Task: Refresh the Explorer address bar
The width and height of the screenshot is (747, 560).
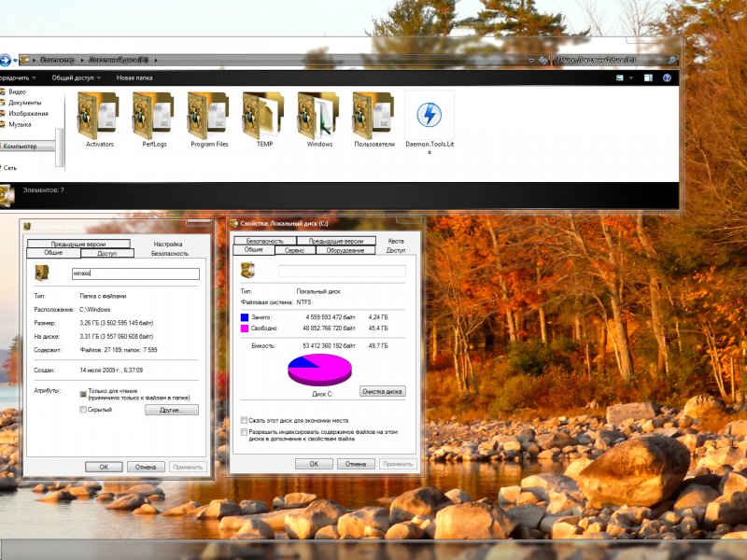Action: tap(543, 60)
